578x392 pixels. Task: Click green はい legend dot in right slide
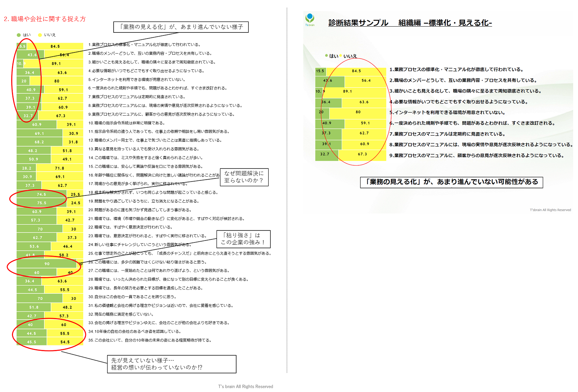326,56
